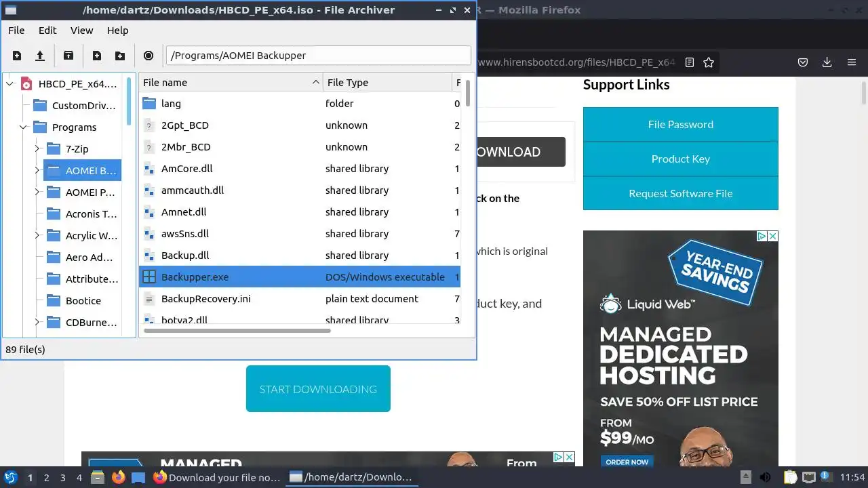868x488 pixels.
Task: Click the archive path input field
Action: pyautogui.click(x=318, y=56)
